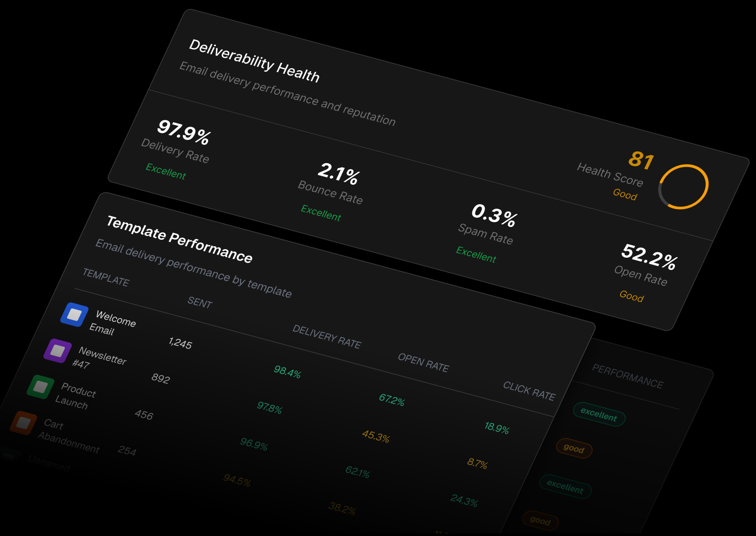Screen dimensions: 756x536
Task: Click the Good label under Open Rate
Action: point(631,296)
